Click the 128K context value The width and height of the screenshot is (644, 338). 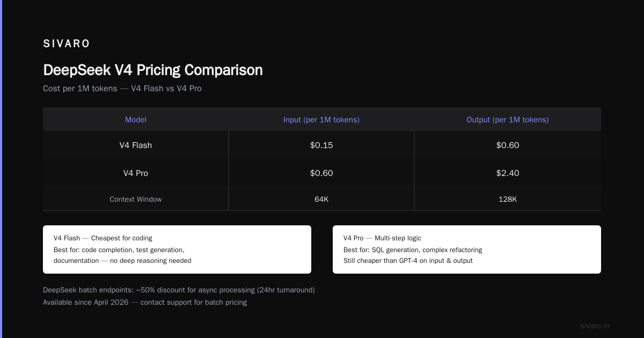click(x=508, y=199)
